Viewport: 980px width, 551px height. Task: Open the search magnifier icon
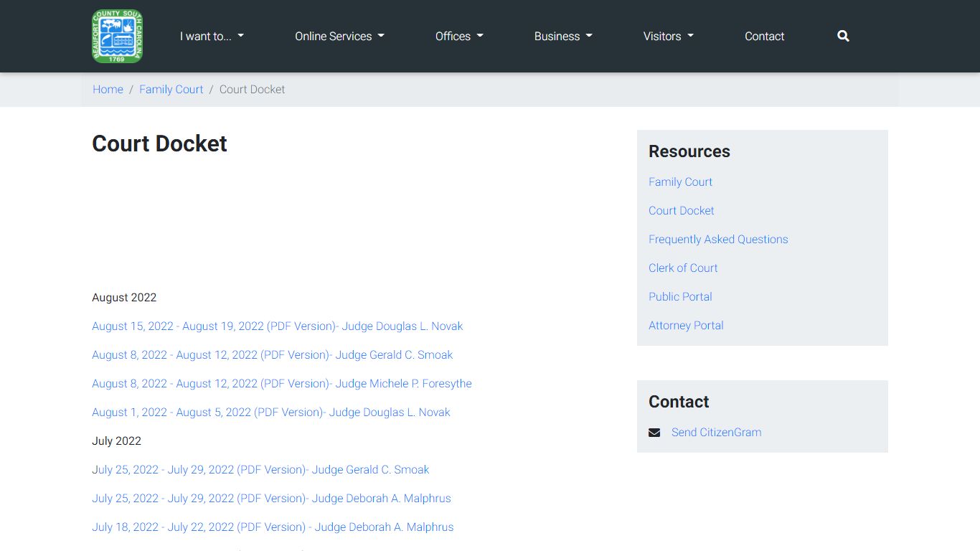coord(843,36)
